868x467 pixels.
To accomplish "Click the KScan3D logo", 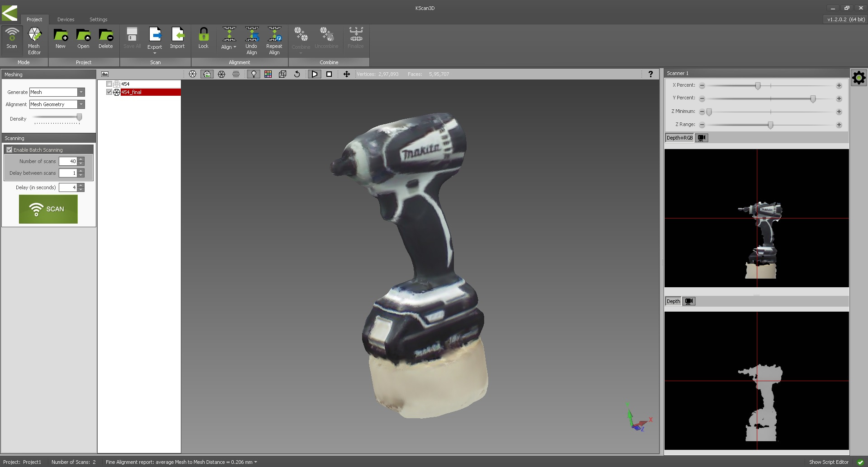I will point(9,13).
